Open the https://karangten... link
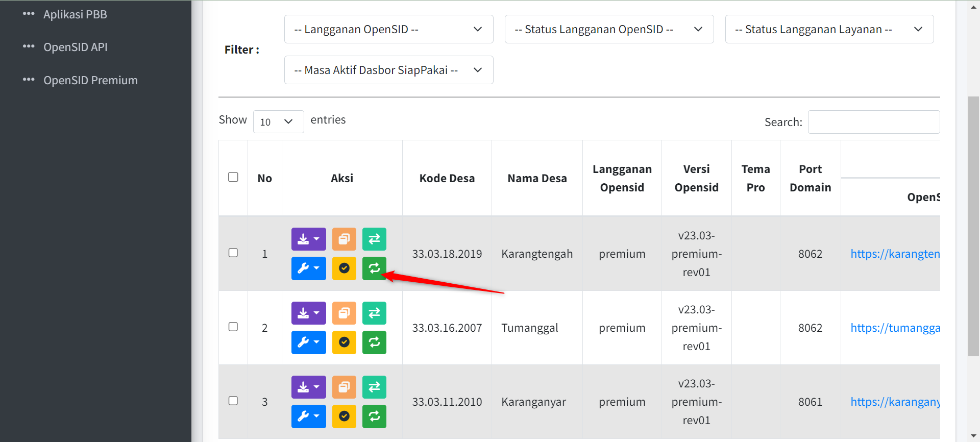Screen dimensions: 980x442 pos(895,254)
